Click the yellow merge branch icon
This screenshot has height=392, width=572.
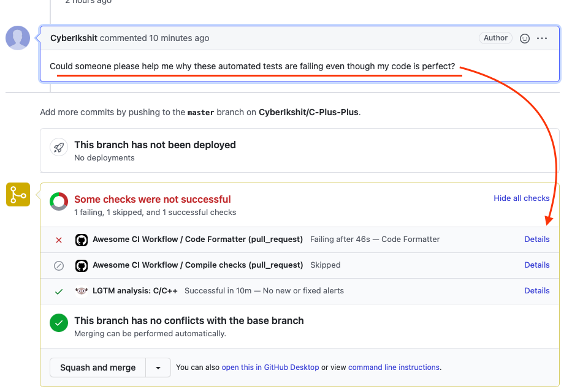(x=18, y=195)
